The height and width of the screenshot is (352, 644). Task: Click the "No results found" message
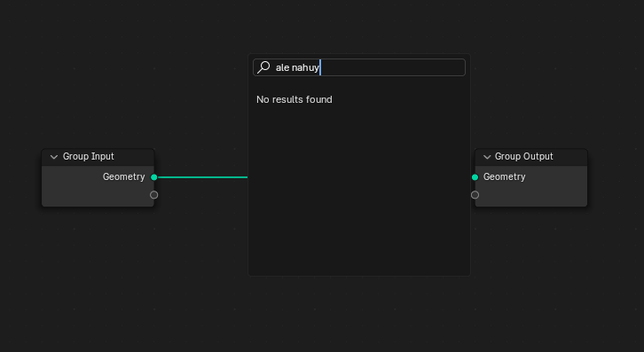[x=295, y=100]
